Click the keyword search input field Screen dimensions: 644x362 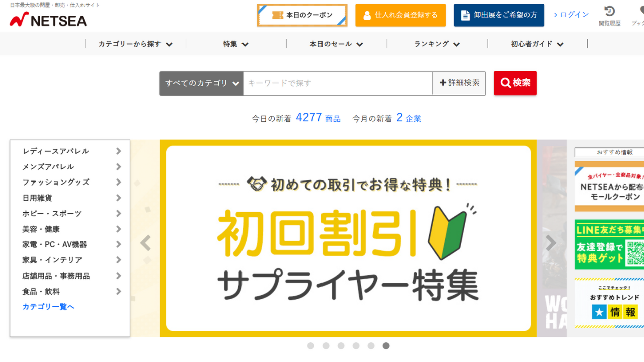pos(338,83)
